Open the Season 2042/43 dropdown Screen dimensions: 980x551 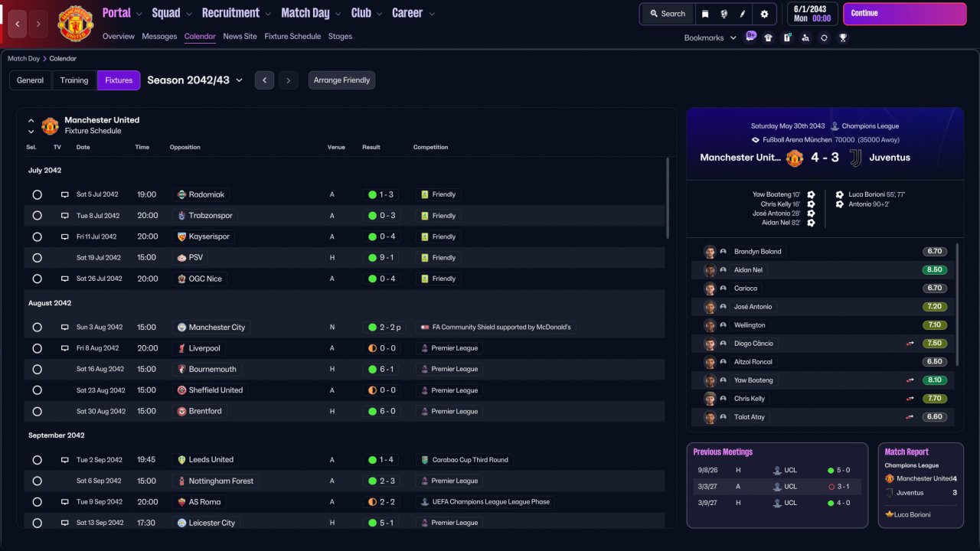tap(194, 80)
